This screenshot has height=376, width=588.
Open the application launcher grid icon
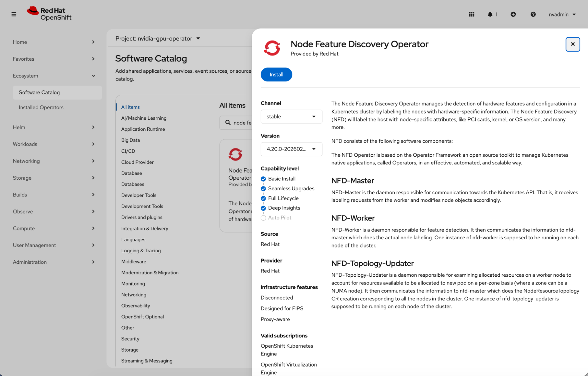point(471,14)
